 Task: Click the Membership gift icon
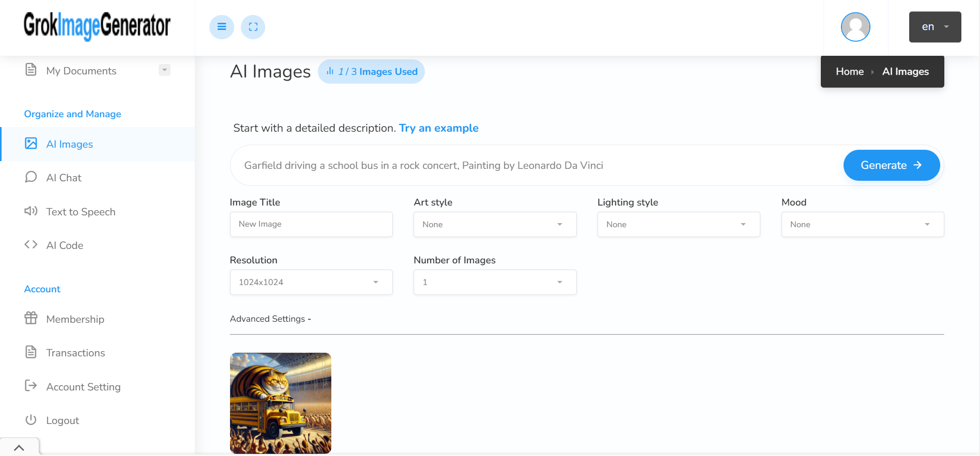click(31, 318)
